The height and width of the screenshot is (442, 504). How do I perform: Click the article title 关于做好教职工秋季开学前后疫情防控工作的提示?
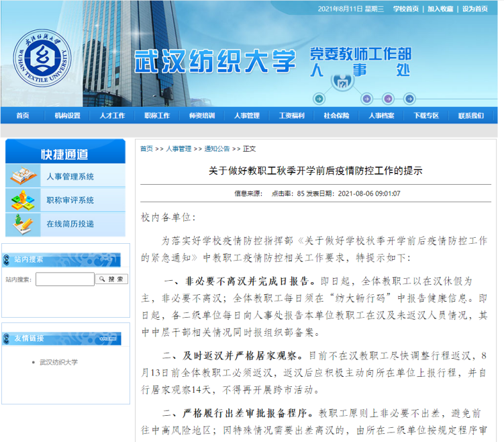pos(315,171)
